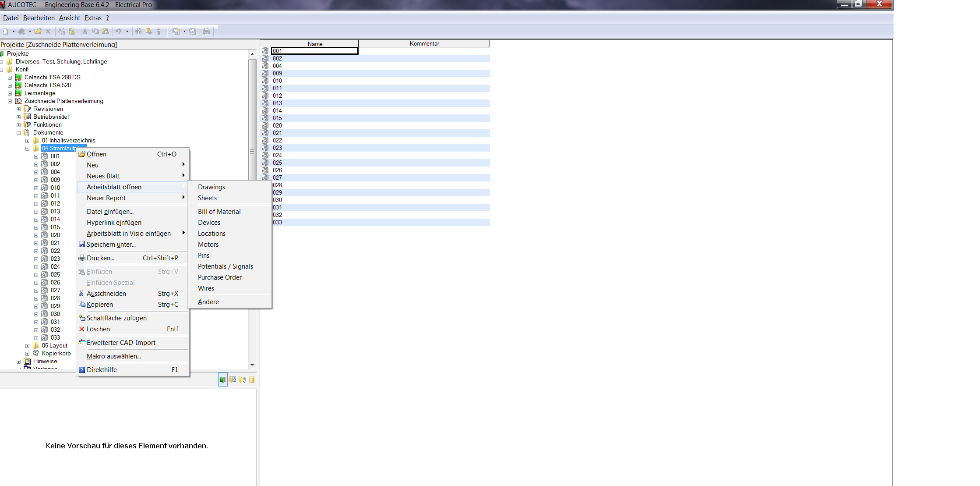Select Ausschneiden in the context menu
The width and height of the screenshot is (980, 486).
[x=133, y=294]
